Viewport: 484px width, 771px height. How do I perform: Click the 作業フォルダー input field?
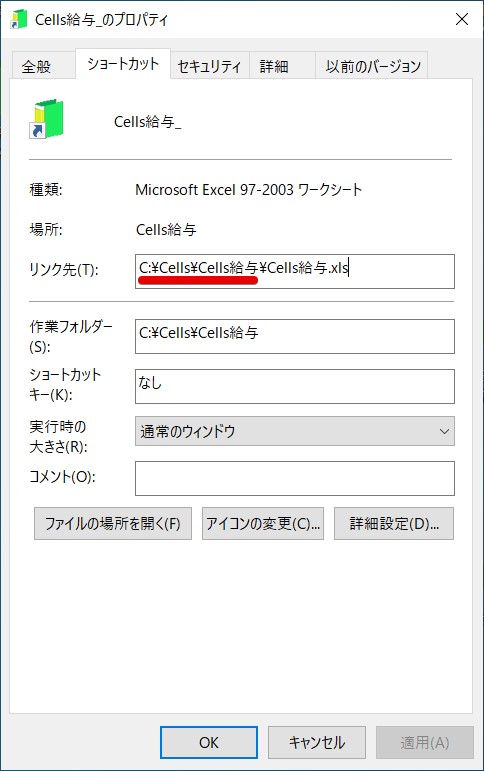tap(295, 336)
